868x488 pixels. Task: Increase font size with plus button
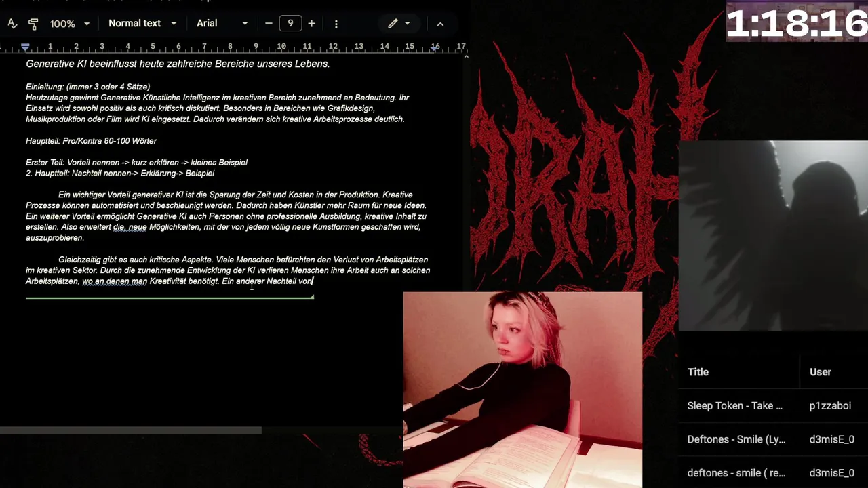click(x=312, y=23)
